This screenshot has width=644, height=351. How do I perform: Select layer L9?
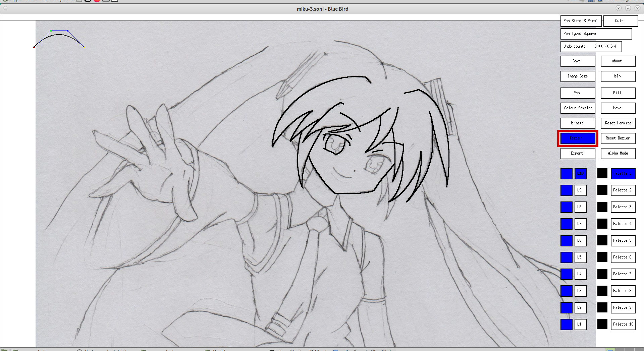tap(580, 190)
